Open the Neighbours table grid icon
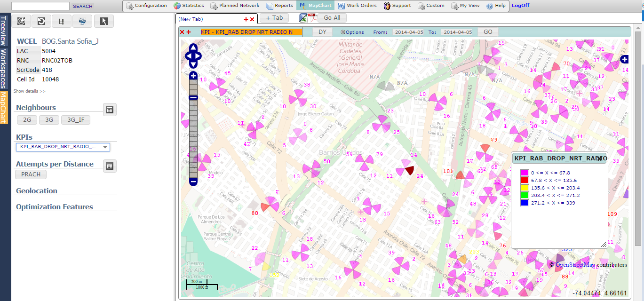This screenshot has height=301, width=644. coord(110,110)
